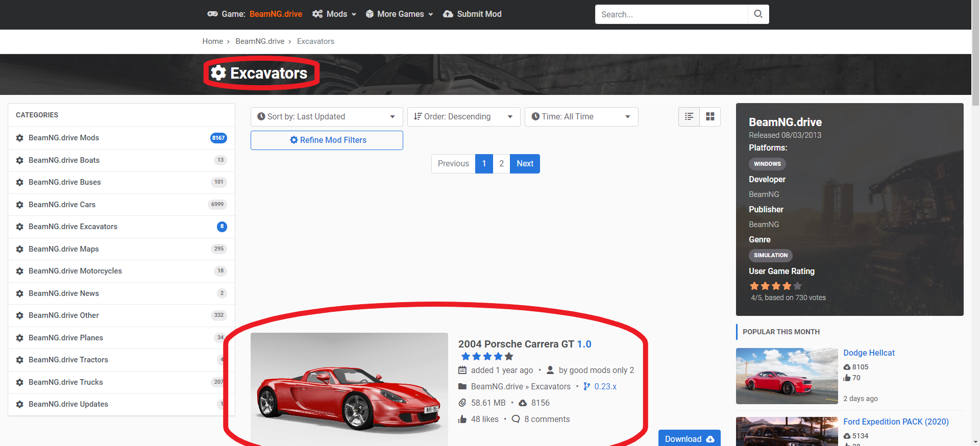This screenshot has width=980, height=446.
Task: Click the user icon by good mods only 2
Action: [550, 370]
